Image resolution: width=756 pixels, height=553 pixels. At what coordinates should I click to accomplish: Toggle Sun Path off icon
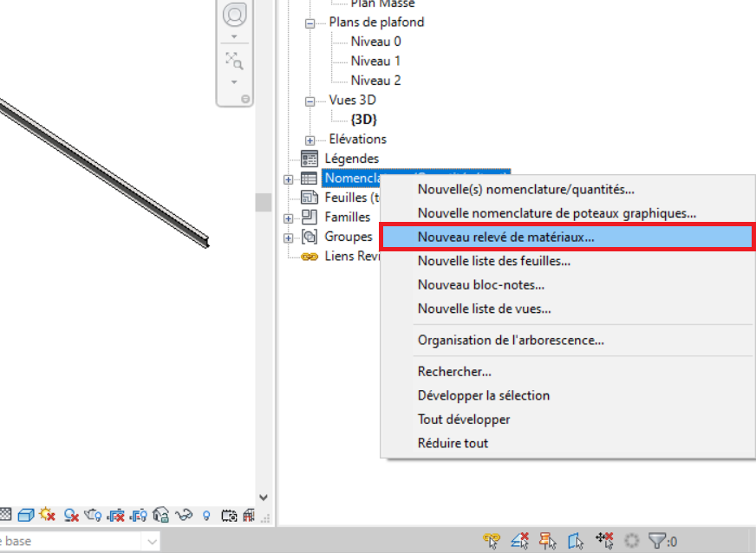[48, 516]
